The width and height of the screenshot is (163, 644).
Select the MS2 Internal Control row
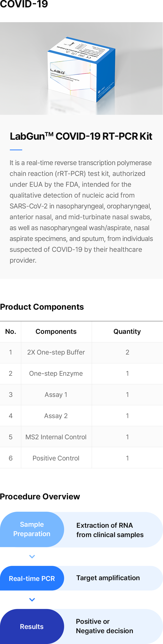click(56, 437)
